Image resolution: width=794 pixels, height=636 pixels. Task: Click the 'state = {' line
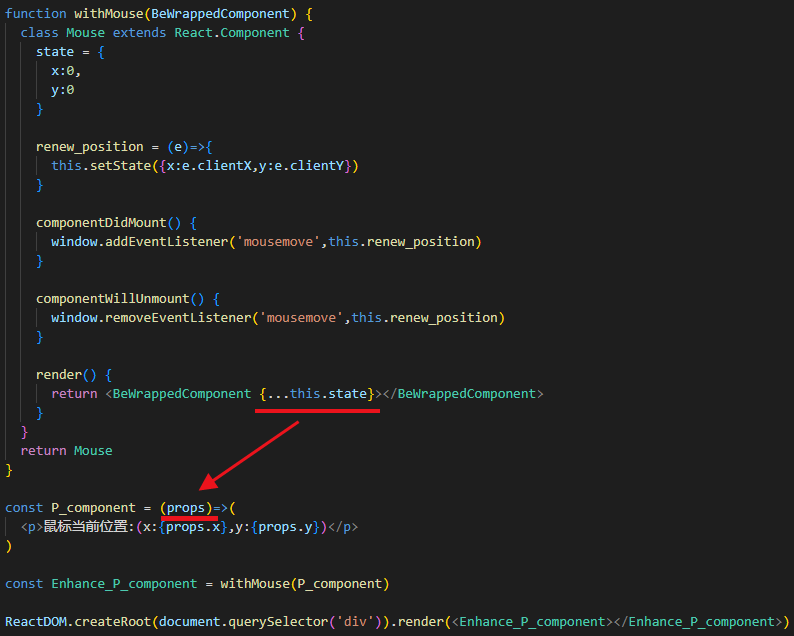click(x=70, y=52)
